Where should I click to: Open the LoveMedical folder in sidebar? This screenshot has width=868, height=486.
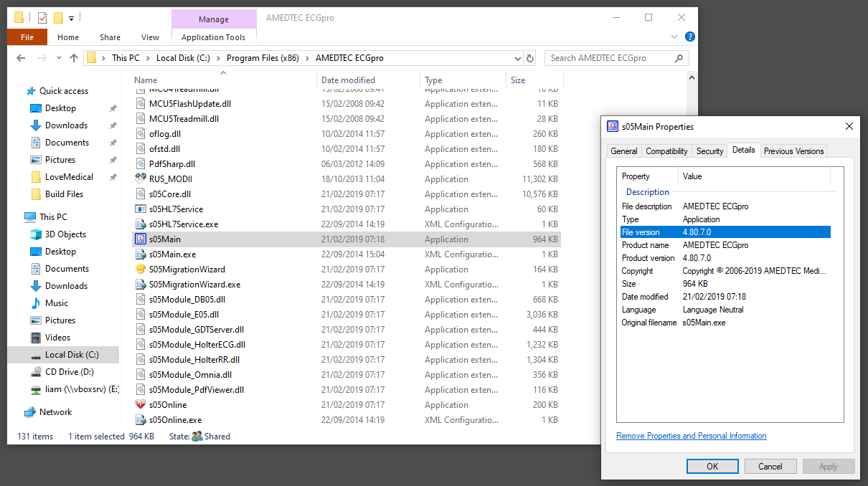point(69,177)
